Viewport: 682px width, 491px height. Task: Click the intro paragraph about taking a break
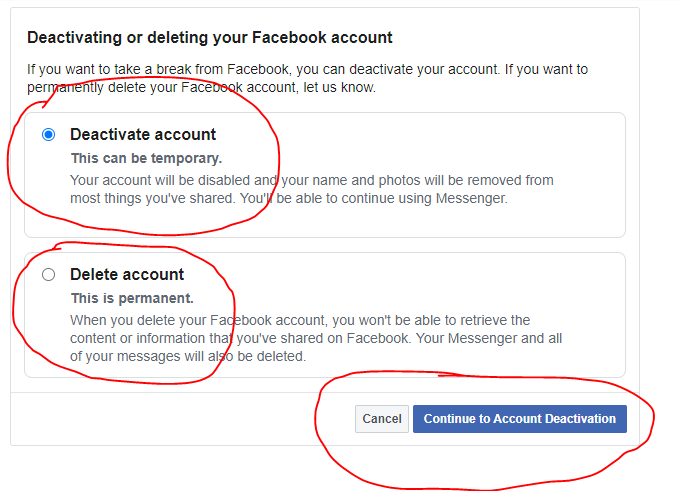click(x=308, y=78)
